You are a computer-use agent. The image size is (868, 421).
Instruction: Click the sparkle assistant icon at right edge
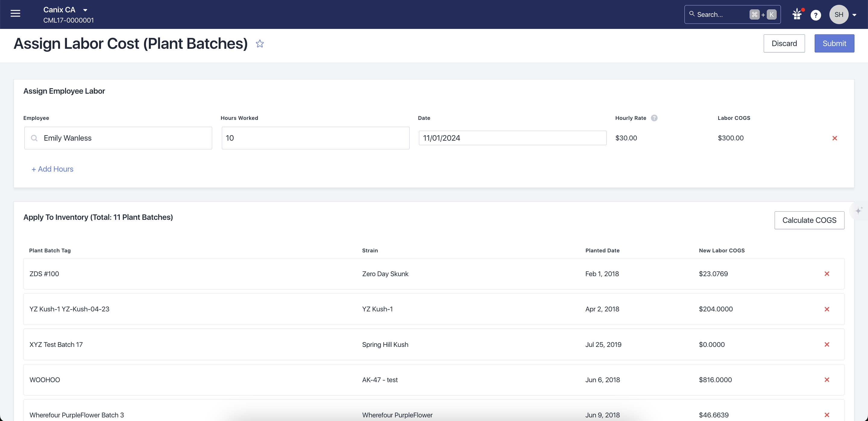859,211
